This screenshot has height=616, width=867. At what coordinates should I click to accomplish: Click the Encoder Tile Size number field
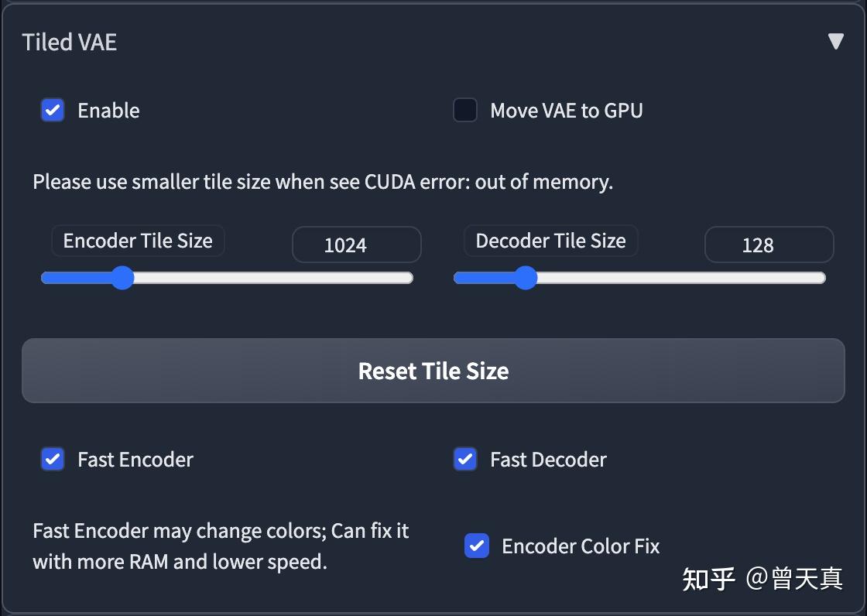coord(356,245)
